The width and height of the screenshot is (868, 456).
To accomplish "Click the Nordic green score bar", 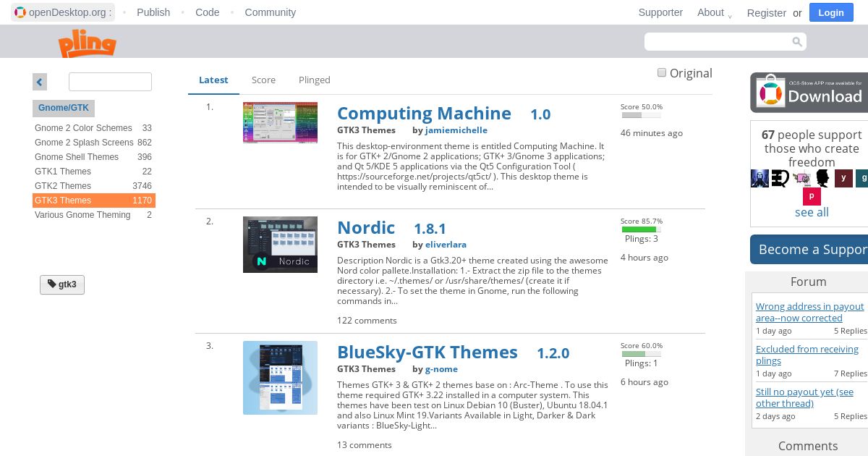I will tap(641, 229).
